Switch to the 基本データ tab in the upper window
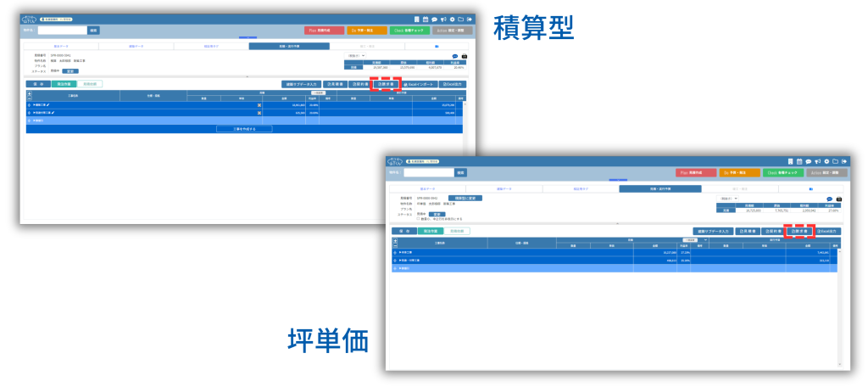This screenshot has width=868, height=387. pos(63,46)
